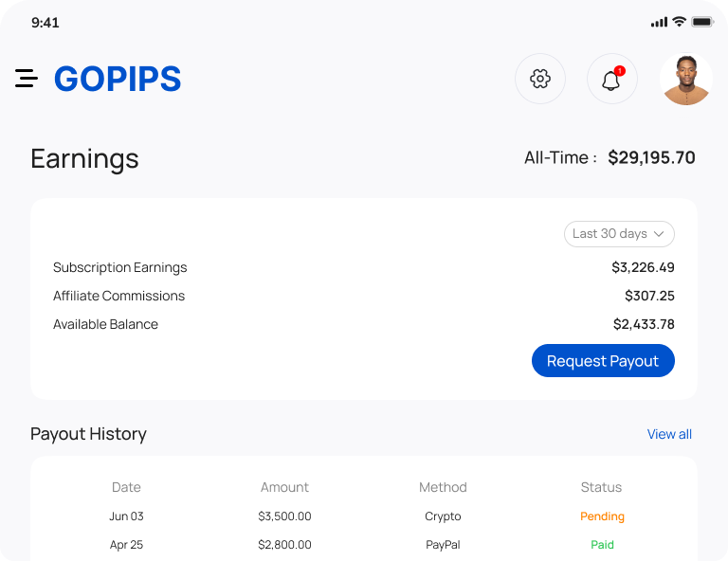Expand the Last 30 days dropdown

point(619,234)
